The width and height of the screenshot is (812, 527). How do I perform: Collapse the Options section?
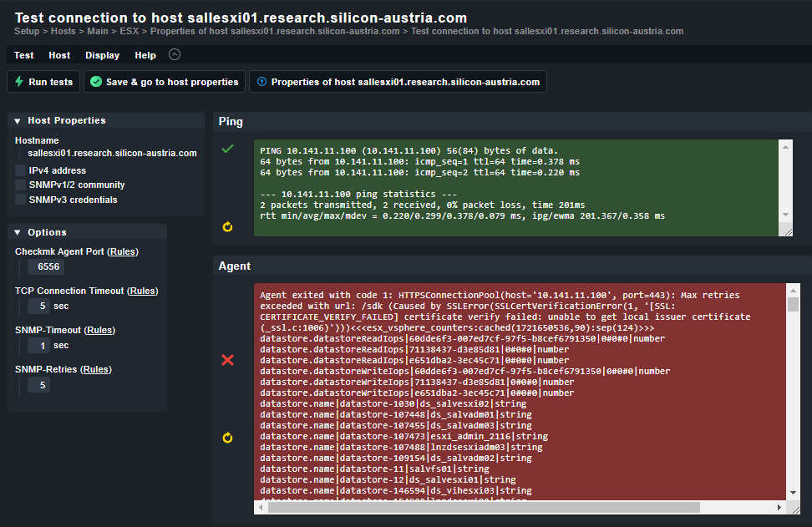pyautogui.click(x=17, y=232)
